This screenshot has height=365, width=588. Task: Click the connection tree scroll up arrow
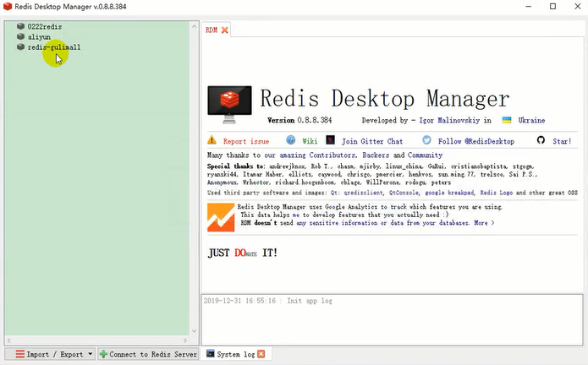pos(195,26)
